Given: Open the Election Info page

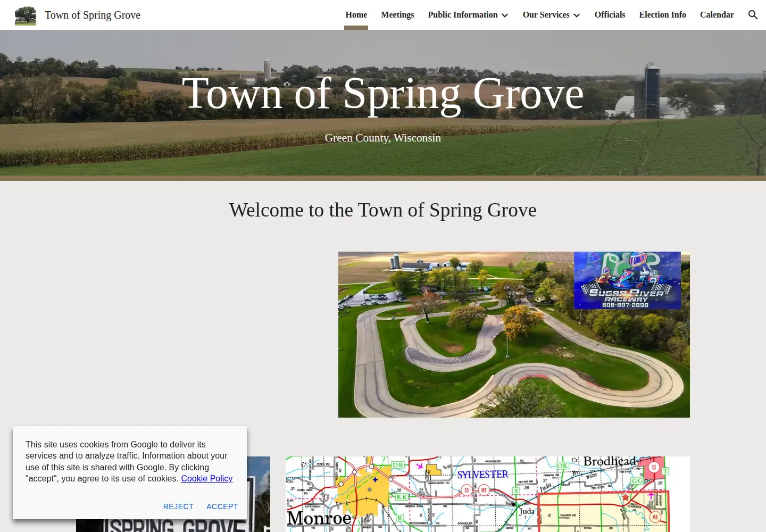Looking at the screenshot, I should [x=662, y=15].
